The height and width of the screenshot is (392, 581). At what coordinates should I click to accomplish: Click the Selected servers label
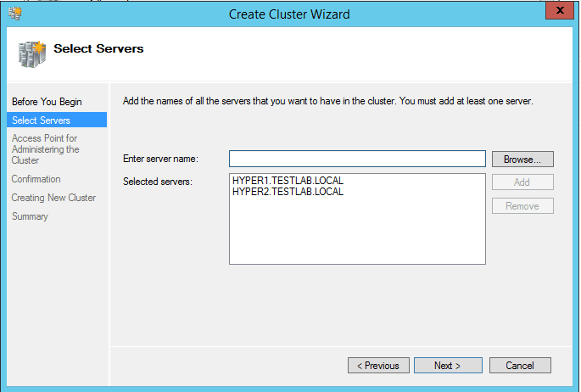tap(158, 182)
